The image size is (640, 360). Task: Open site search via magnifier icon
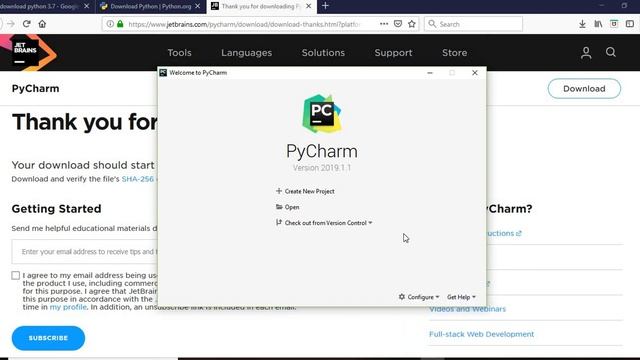[611, 52]
